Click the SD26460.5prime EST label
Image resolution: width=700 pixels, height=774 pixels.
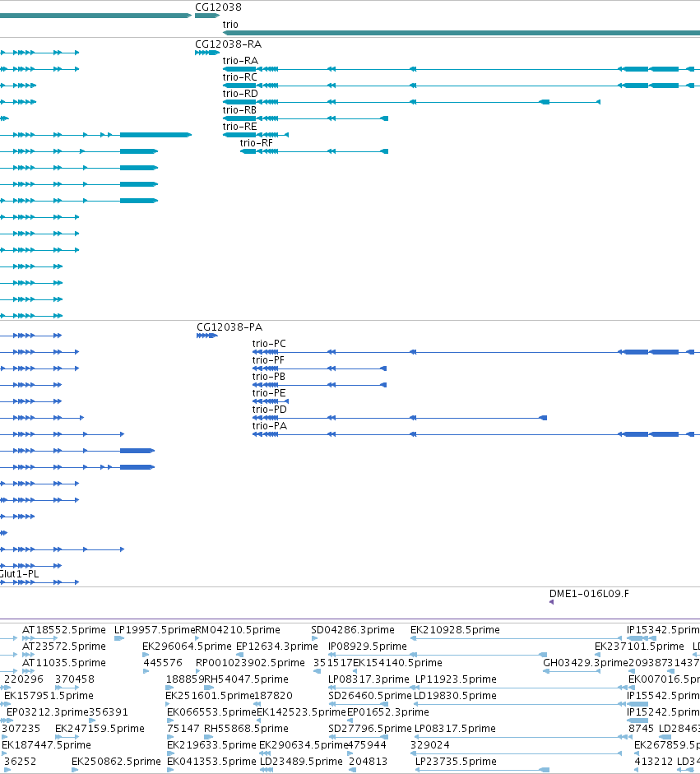(x=370, y=696)
